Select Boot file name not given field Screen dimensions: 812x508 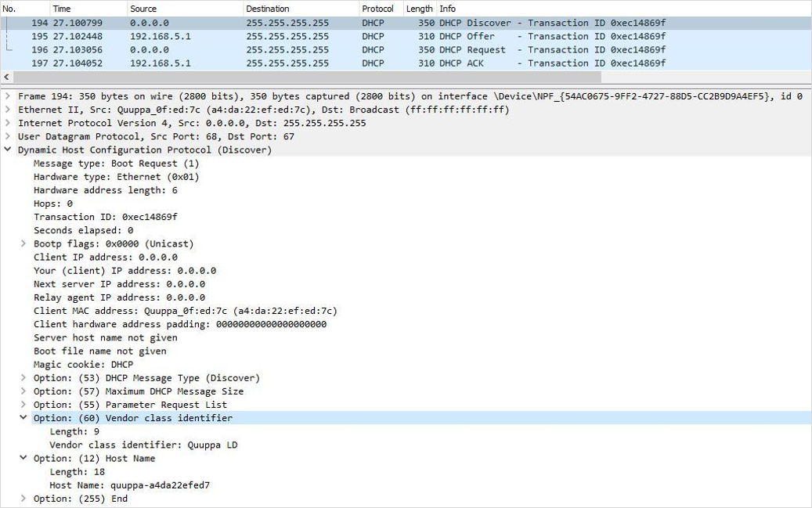click(x=100, y=351)
